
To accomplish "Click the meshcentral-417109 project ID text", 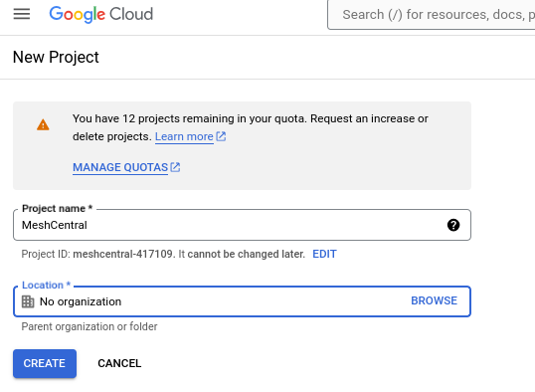I will [x=122, y=254].
